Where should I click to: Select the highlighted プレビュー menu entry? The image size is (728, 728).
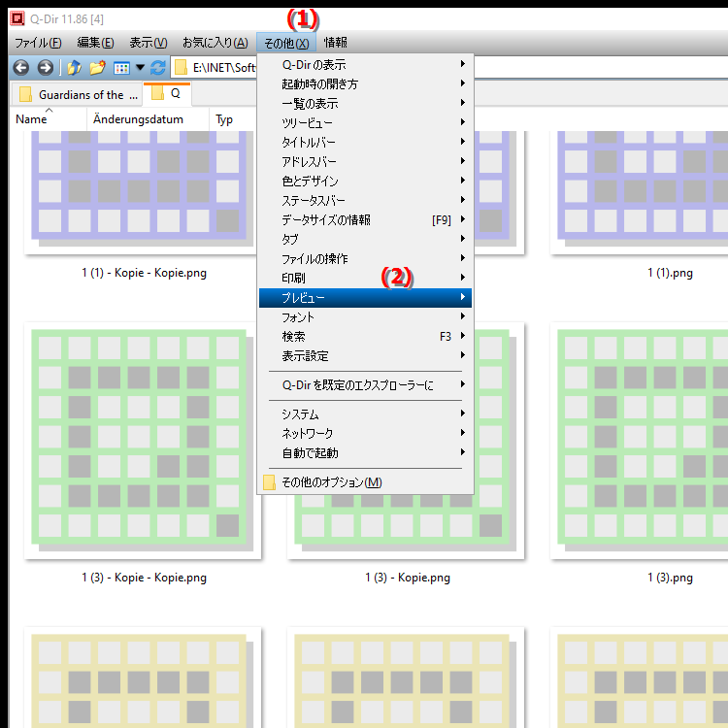point(365,298)
